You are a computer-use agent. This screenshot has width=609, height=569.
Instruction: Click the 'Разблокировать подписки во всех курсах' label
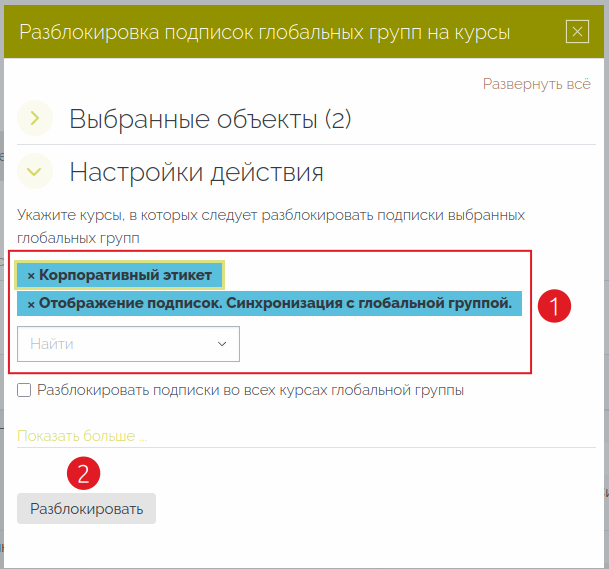coord(250,390)
